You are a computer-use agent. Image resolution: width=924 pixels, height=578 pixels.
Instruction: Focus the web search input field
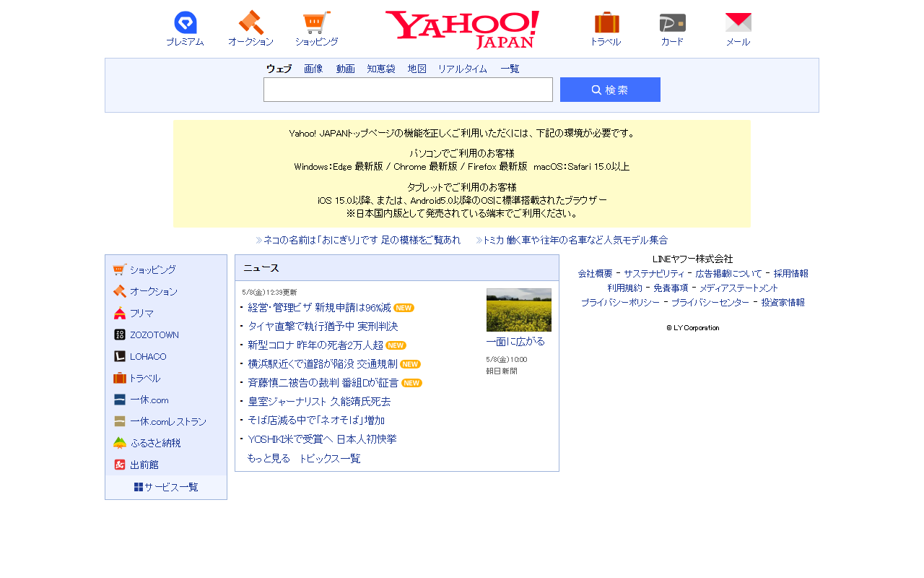[408, 90]
